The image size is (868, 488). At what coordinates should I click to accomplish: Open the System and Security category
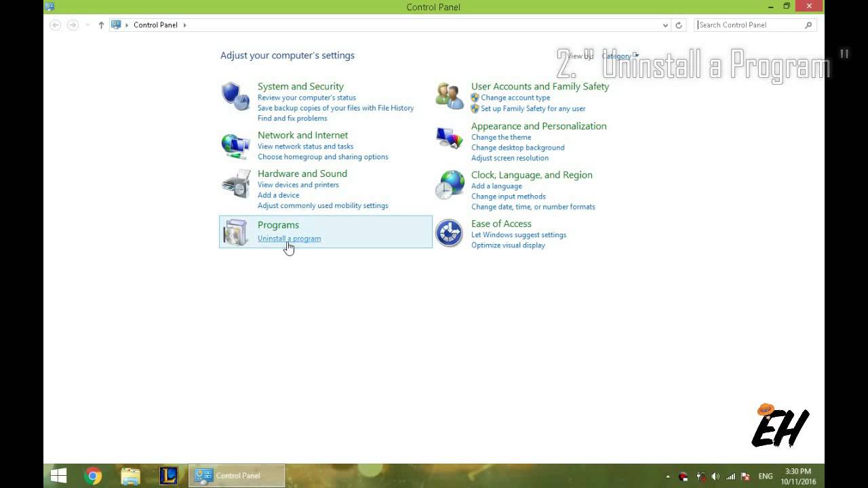(x=300, y=86)
